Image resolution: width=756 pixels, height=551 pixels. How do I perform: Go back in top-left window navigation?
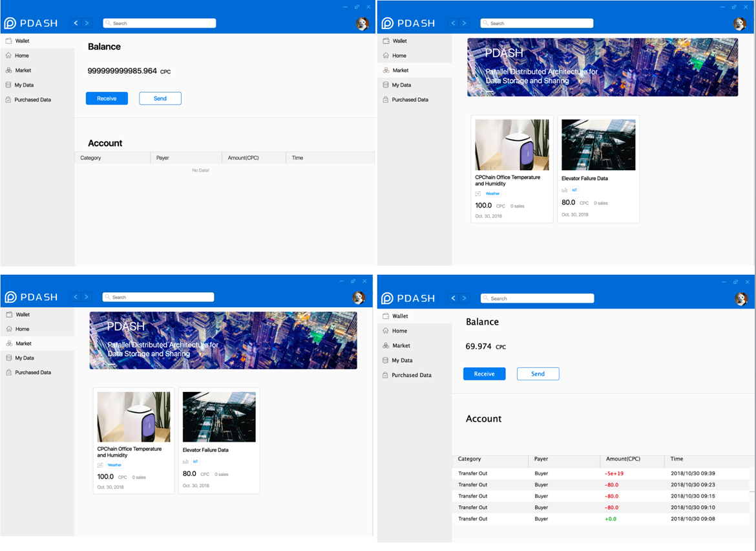[x=76, y=23]
